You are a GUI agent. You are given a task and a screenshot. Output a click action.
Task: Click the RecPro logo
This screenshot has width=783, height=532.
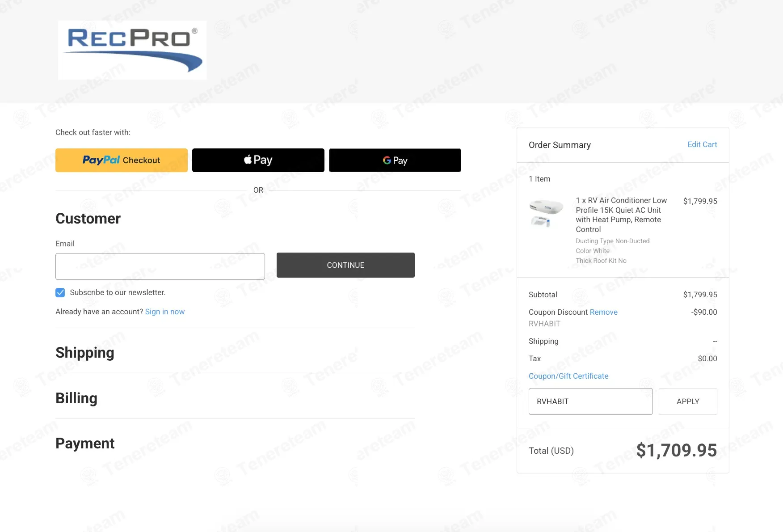click(132, 50)
